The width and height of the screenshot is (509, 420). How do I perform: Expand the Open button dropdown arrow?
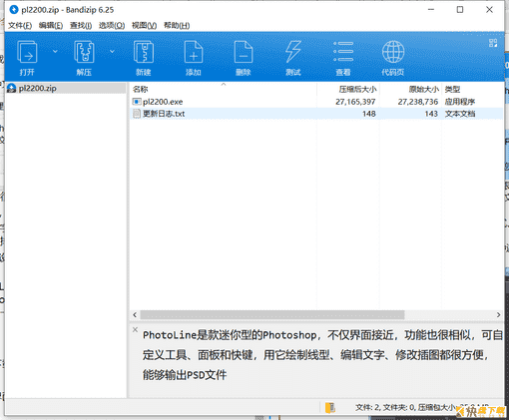coord(55,51)
